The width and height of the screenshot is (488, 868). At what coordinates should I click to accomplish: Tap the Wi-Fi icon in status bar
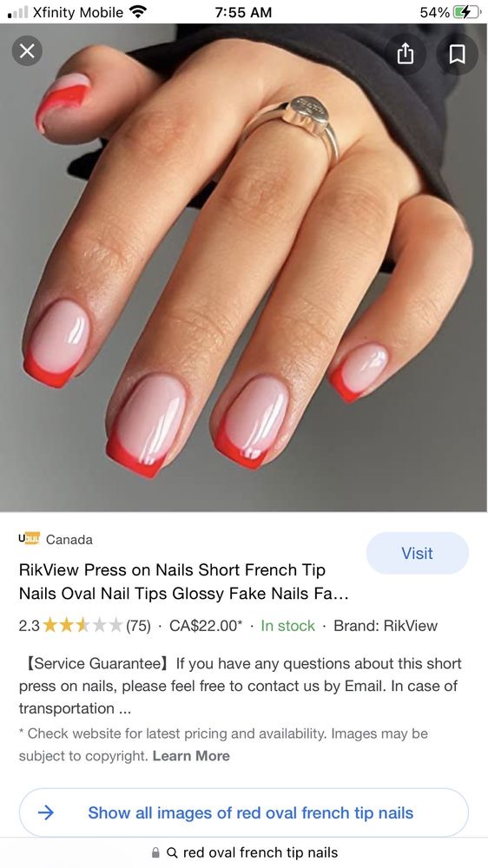[x=137, y=11]
